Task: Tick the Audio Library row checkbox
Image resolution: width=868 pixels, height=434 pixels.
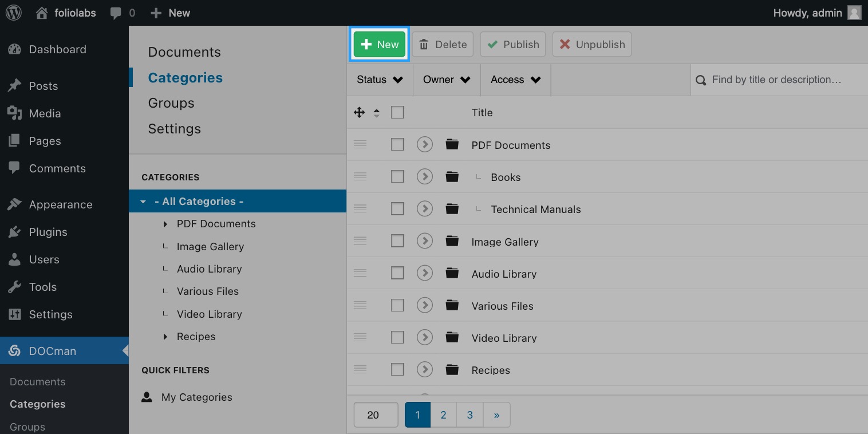Action: pyautogui.click(x=397, y=273)
